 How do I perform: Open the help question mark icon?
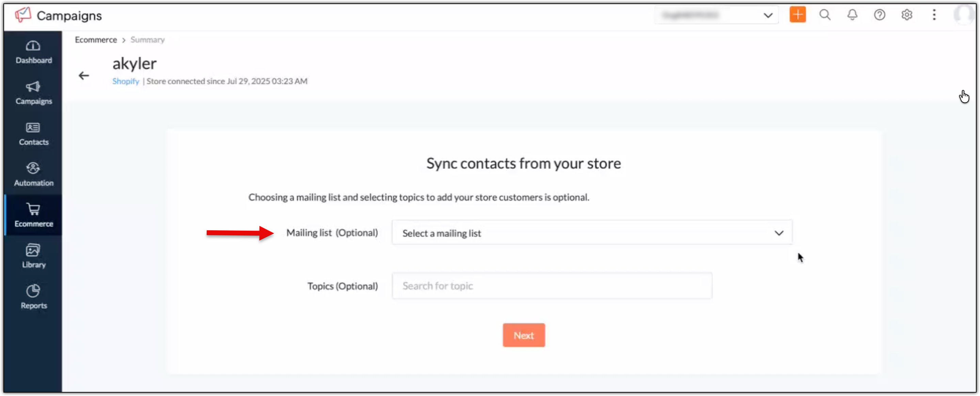879,15
